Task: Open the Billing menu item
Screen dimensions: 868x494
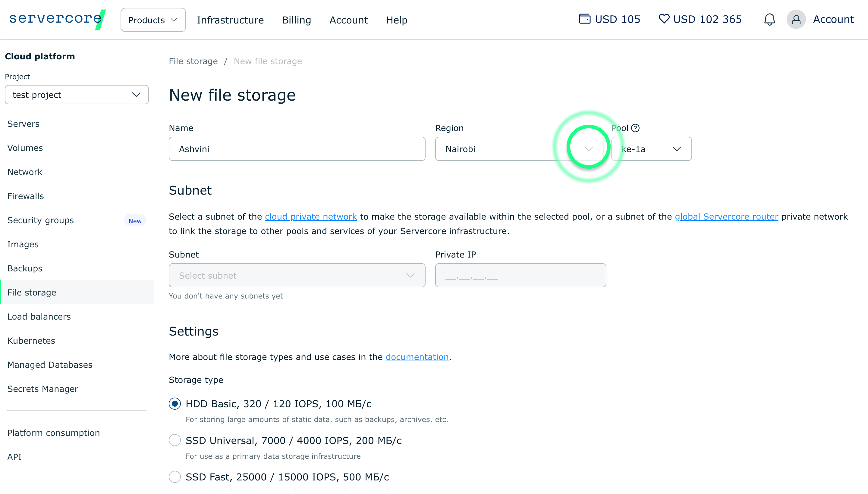Action: click(296, 20)
